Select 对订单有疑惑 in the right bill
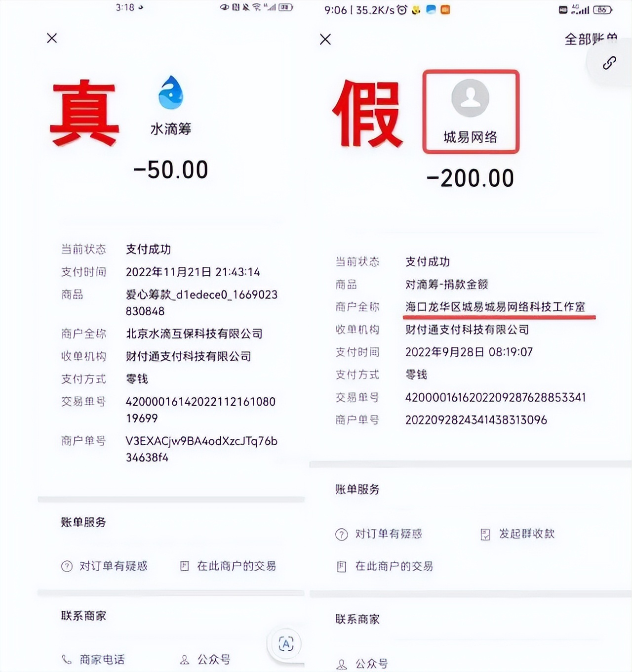Image resolution: width=632 pixels, height=672 pixels. (x=379, y=534)
